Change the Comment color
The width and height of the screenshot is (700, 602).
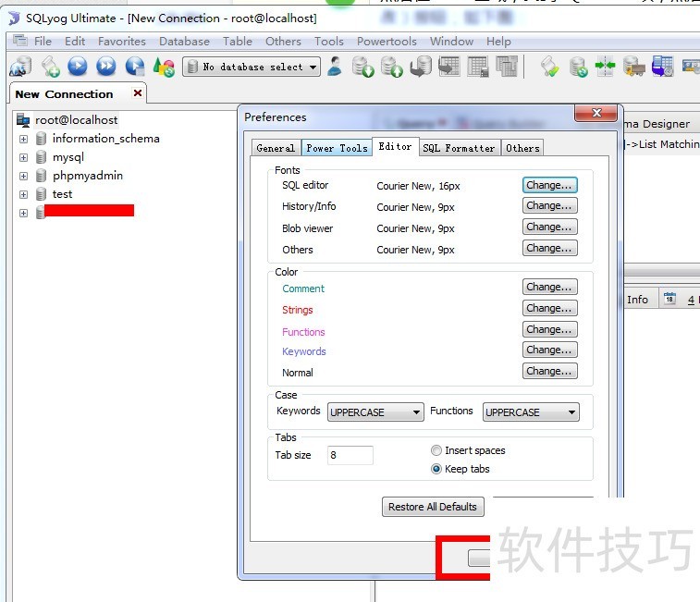[x=549, y=287]
